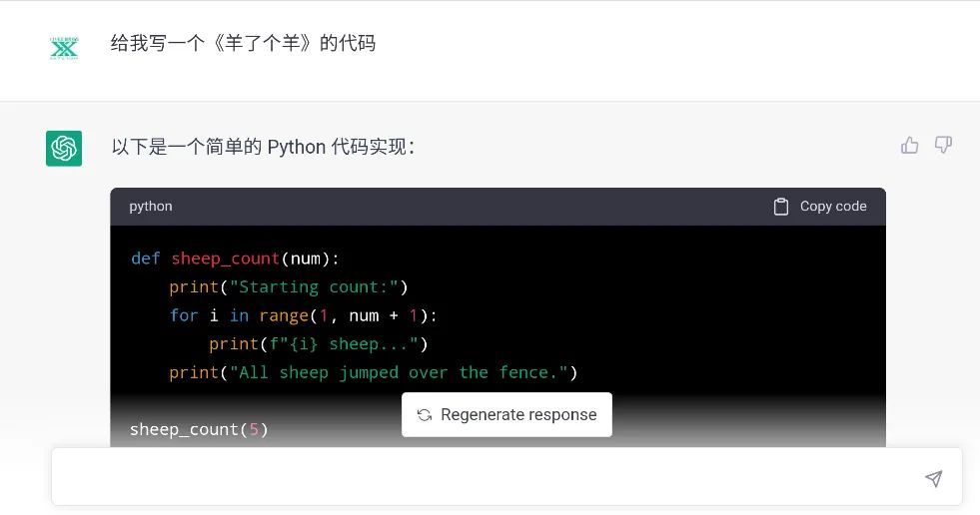Focus the empty message input box

pyautogui.click(x=480, y=478)
